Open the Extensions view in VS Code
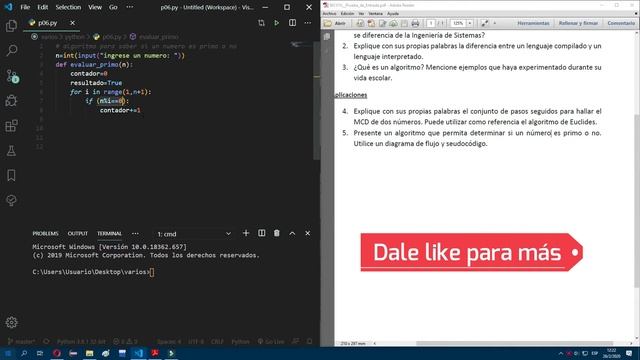The height and width of the screenshot is (360, 640). pyautogui.click(x=11, y=126)
